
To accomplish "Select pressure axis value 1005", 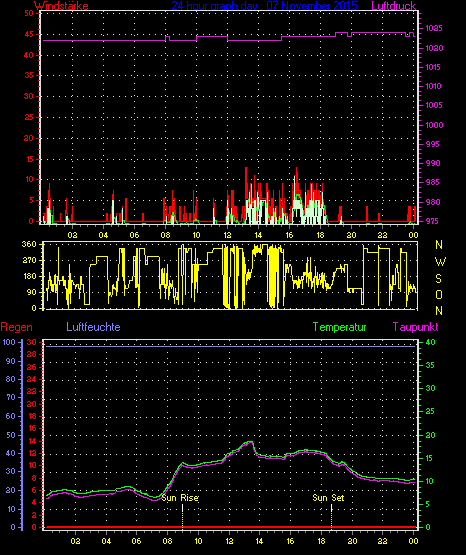I will click(x=433, y=105).
